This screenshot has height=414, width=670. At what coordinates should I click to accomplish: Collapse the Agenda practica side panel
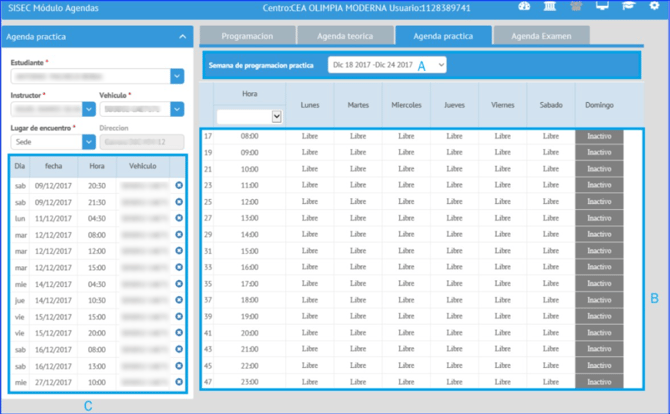182,36
